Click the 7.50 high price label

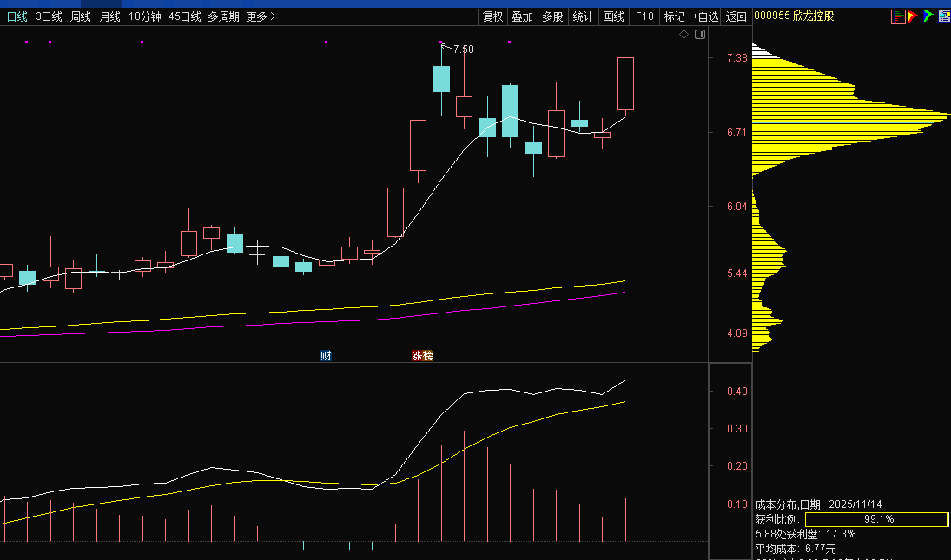pyautogui.click(x=463, y=49)
